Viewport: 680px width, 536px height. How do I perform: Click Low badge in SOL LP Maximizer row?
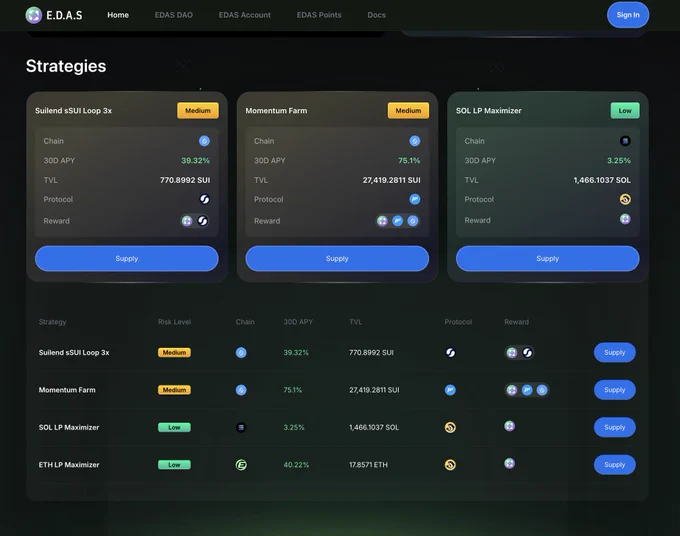[174, 427]
